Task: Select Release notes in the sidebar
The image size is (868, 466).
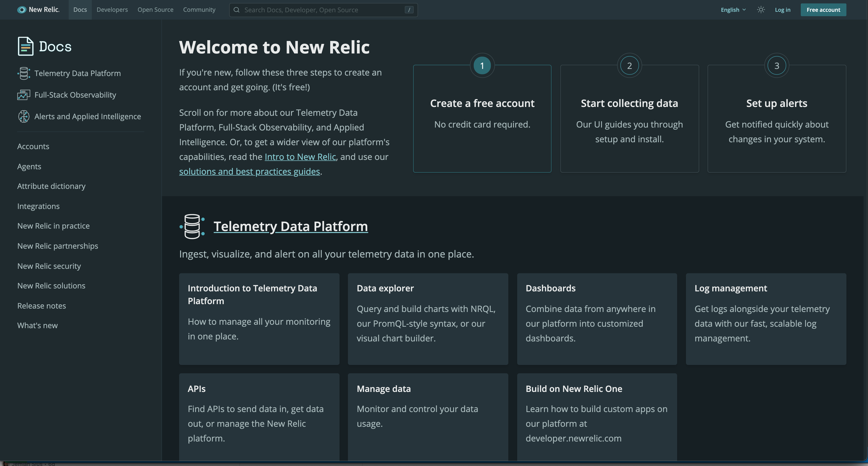Action: [x=41, y=306]
